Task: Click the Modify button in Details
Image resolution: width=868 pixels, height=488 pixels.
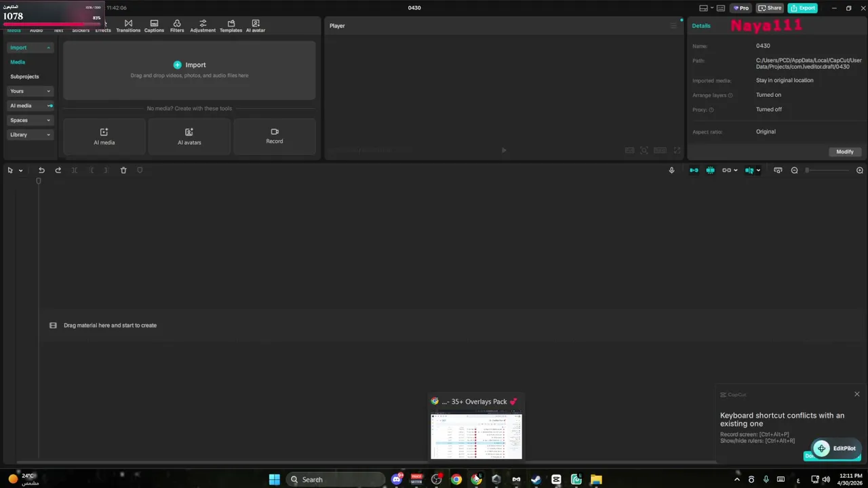Action: click(845, 152)
